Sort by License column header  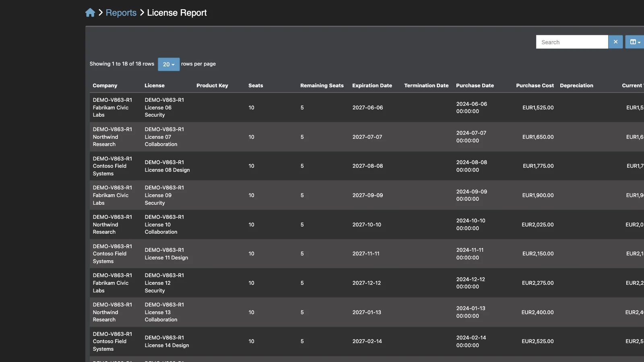point(155,86)
